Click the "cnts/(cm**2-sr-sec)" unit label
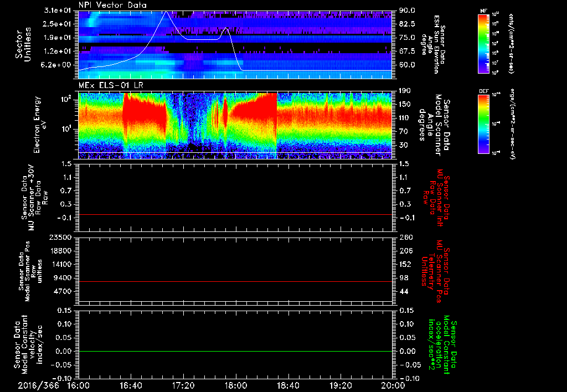567x392 pixels. click(512, 44)
